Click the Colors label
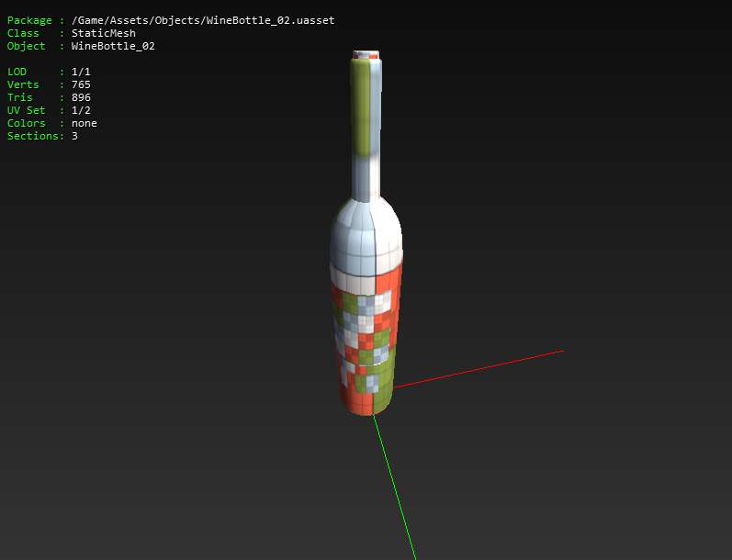732x560 pixels. tap(26, 123)
